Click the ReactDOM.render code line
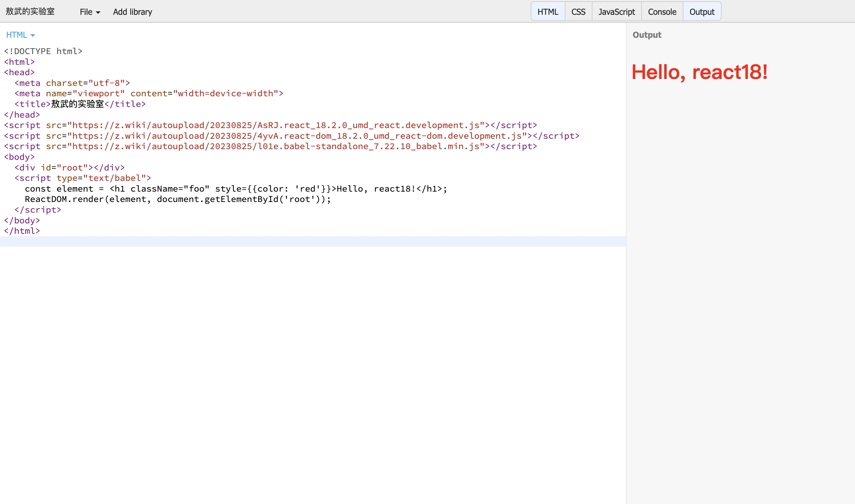This screenshot has height=504, width=855. pyautogui.click(x=178, y=199)
